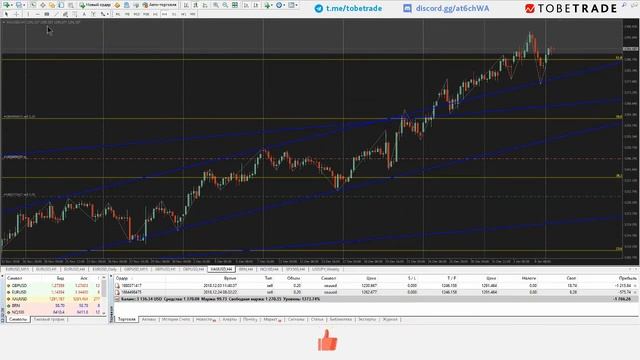Image resolution: width=640 pixels, height=360 pixels.
Task: Open the Templates icon
Action: coord(291,5)
